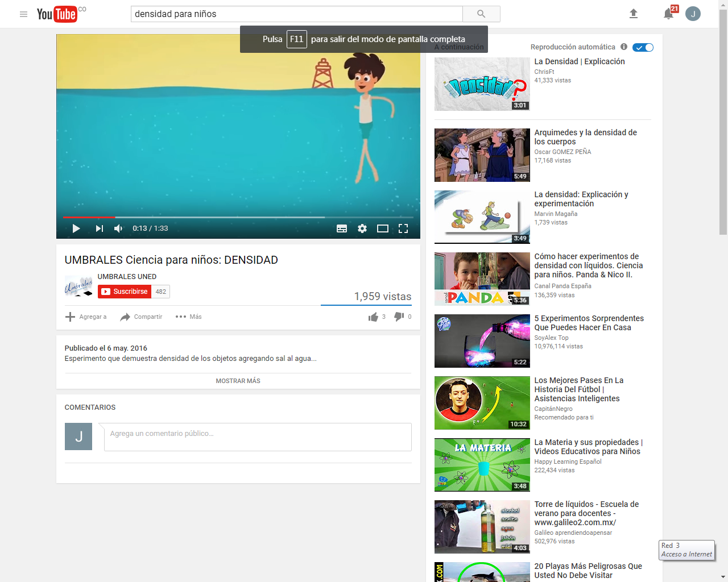Open 20 Playas Más Peligrosas title

point(588,571)
